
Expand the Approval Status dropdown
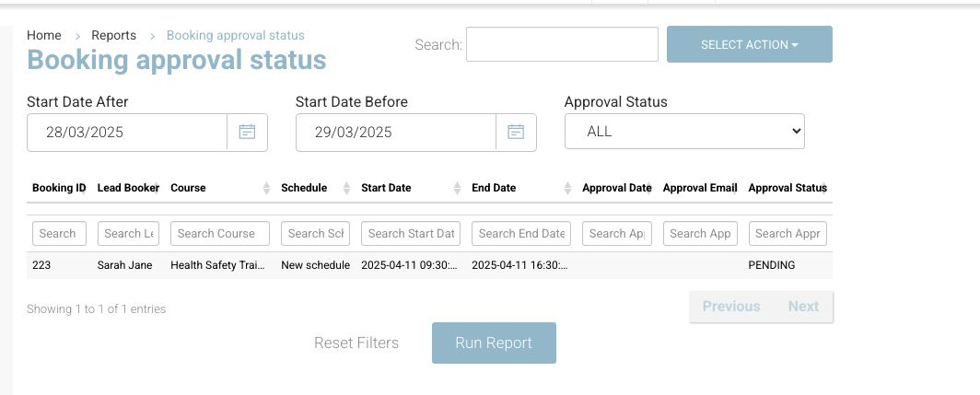(x=684, y=132)
